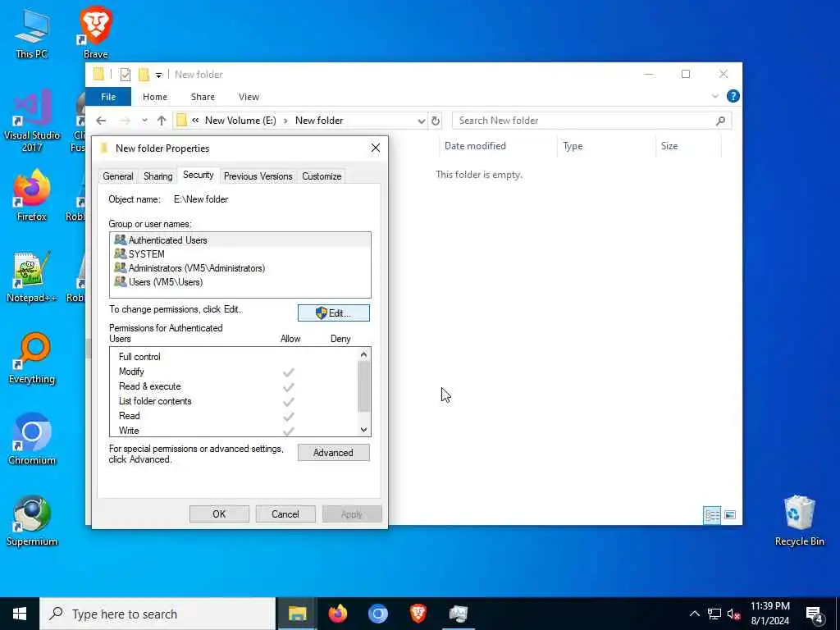Image resolution: width=840 pixels, height=630 pixels.
Task: Launch Supermium from the desktop
Action: tap(32, 521)
